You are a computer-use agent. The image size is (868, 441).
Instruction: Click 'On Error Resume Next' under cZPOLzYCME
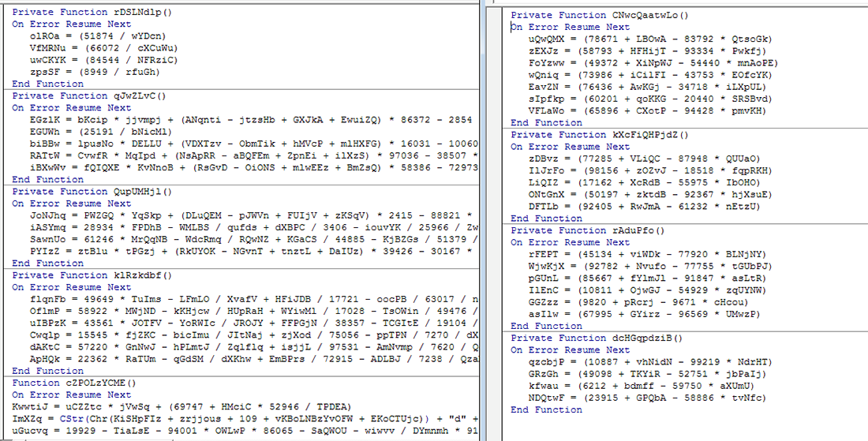[71, 395]
